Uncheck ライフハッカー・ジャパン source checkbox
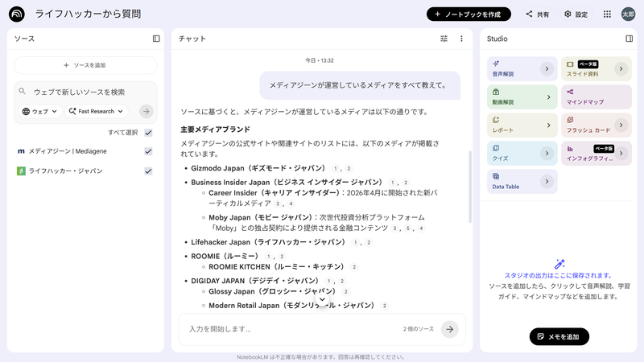Image resolution: width=644 pixels, height=362 pixels. 148,171
